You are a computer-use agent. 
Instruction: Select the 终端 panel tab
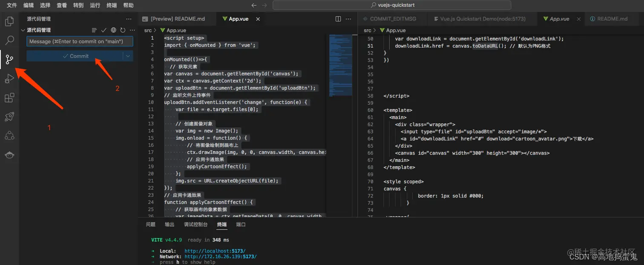pyautogui.click(x=222, y=225)
